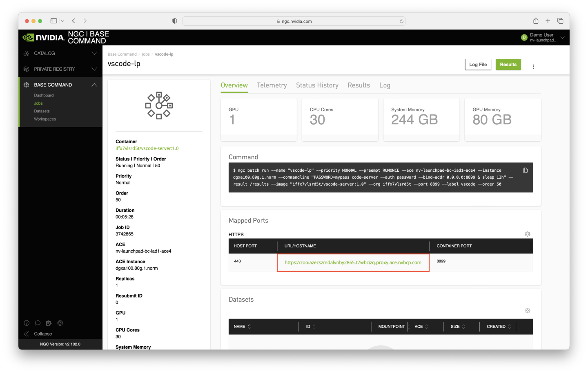Open Mapped Ports table settings gear
This screenshot has height=374, width=588.
point(527,234)
